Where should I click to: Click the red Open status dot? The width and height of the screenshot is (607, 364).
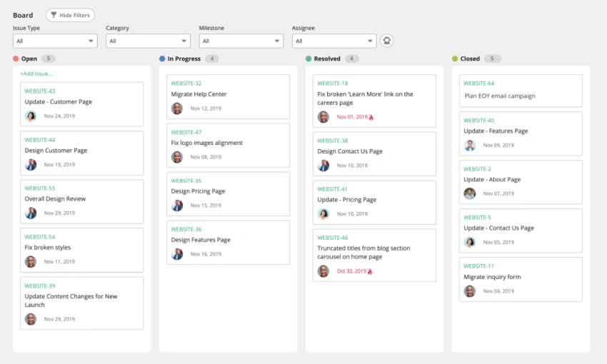tap(16, 59)
